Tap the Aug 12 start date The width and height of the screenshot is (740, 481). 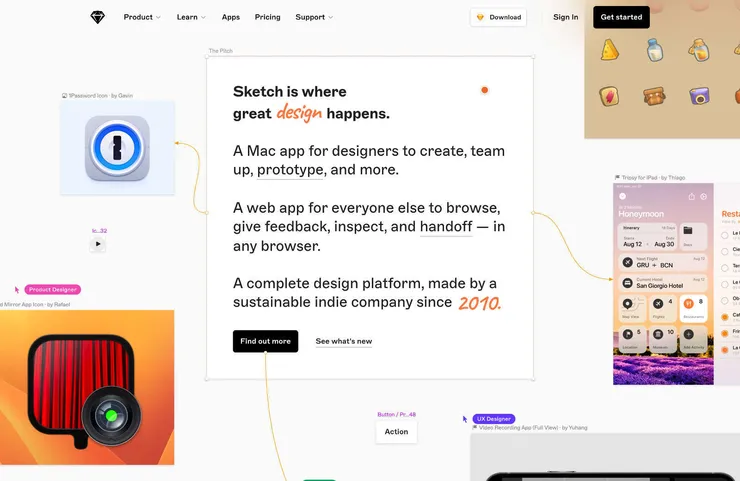(x=632, y=244)
